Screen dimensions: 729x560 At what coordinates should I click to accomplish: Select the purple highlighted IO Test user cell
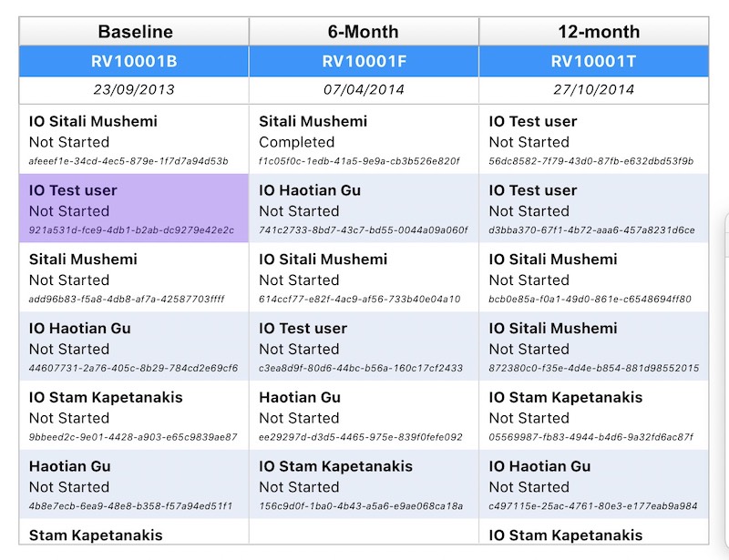pyautogui.click(x=134, y=209)
